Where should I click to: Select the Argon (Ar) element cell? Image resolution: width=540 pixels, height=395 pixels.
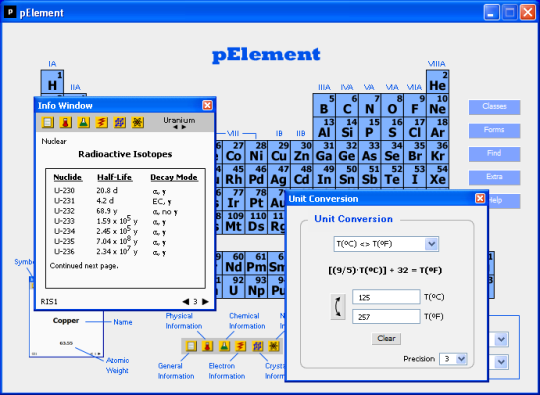(x=437, y=128)
